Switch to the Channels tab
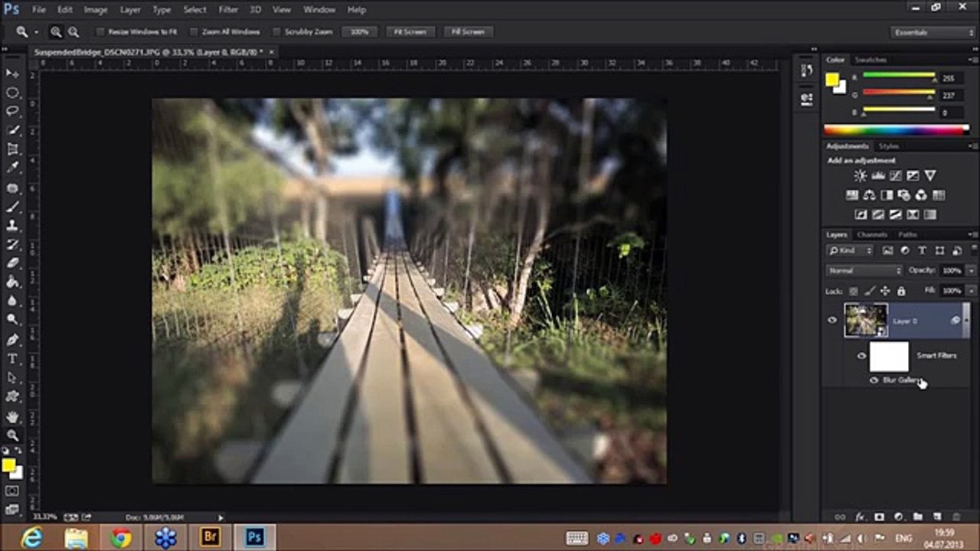 [872, 235]
